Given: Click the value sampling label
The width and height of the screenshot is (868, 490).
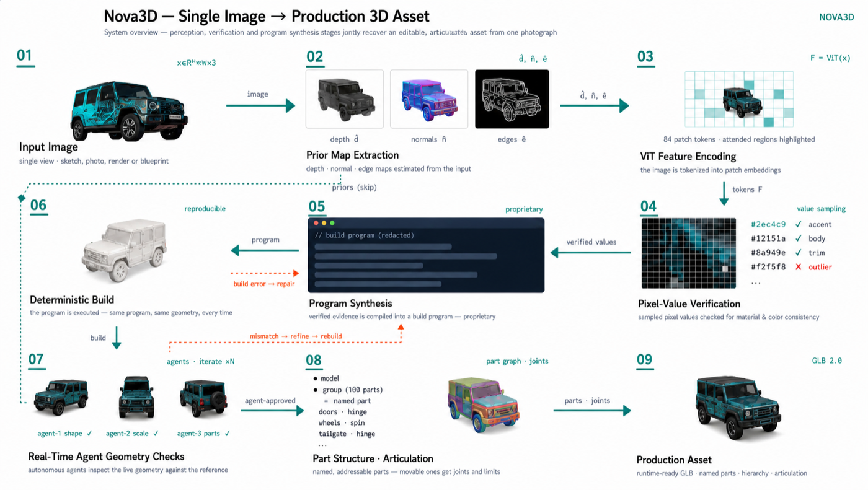Looking at the screenshot, I should tap(821, 209).
